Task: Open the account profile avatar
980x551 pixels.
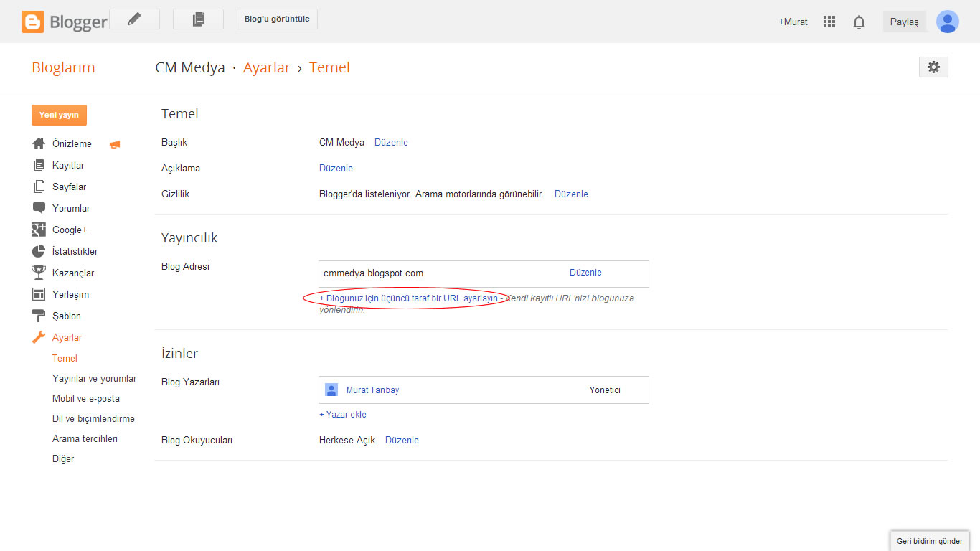Action: click(947, 22)
